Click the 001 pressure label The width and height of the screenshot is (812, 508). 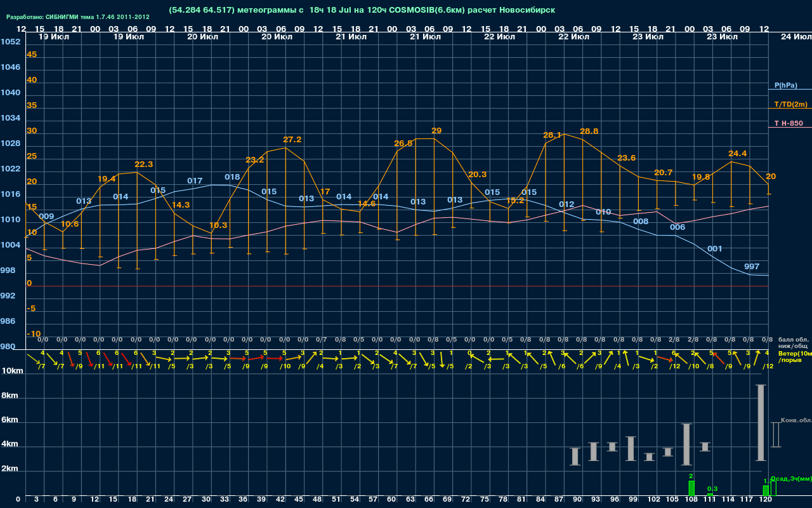pos(715,248)
